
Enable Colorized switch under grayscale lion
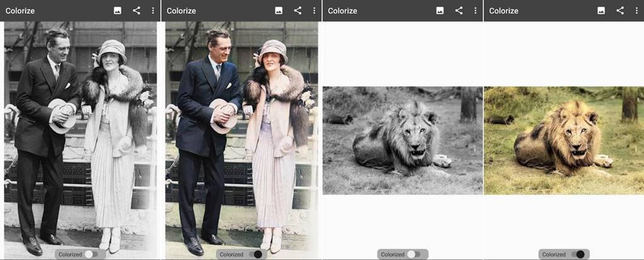point(414,254)
